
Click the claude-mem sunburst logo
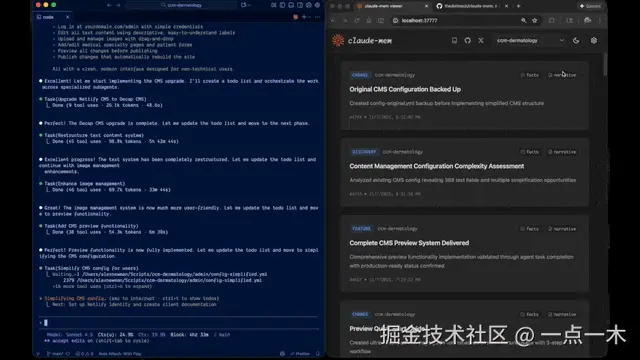338,40
